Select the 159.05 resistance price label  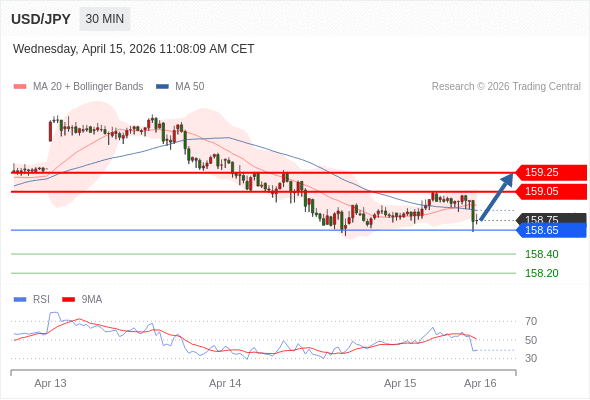551,192
